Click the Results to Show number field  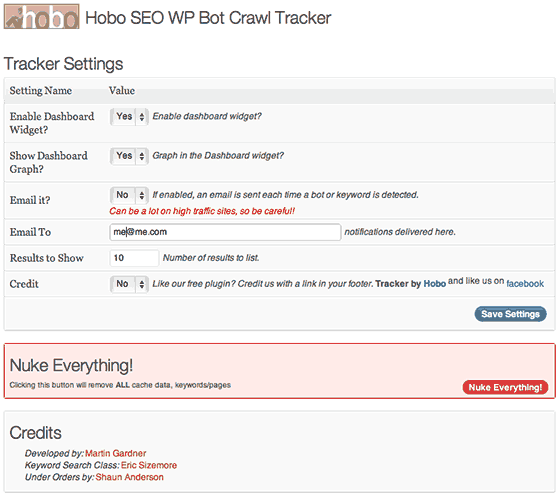pyautogui.click(x=134, y=258)
